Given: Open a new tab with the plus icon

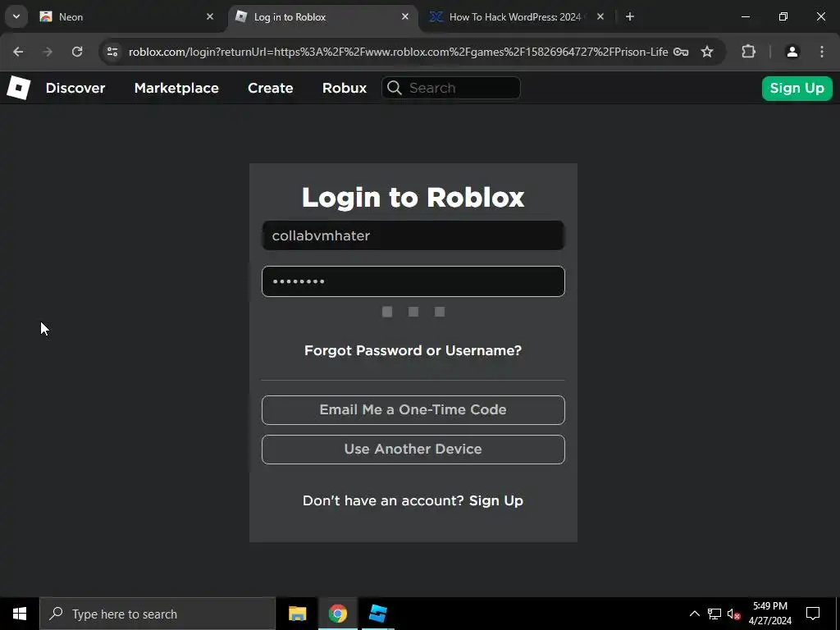Looking at the screenshot, I should pyautogui.click(x=630, y=16).
